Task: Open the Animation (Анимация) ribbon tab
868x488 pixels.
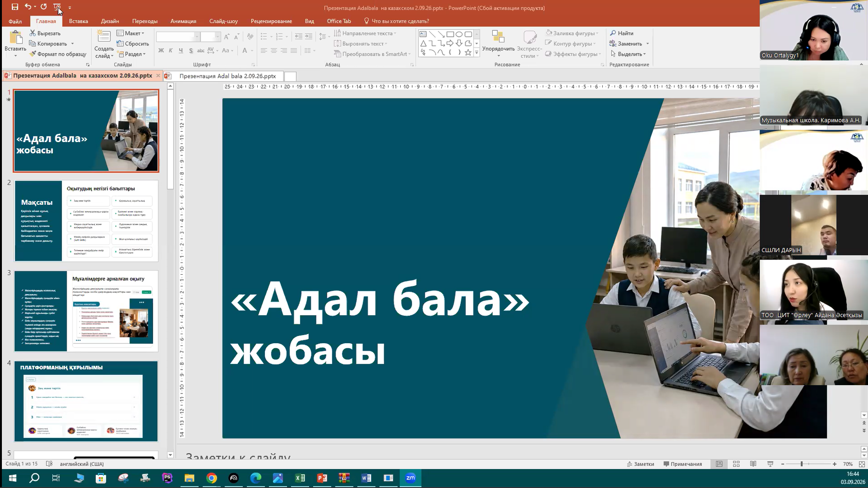Action: [183, 21]
